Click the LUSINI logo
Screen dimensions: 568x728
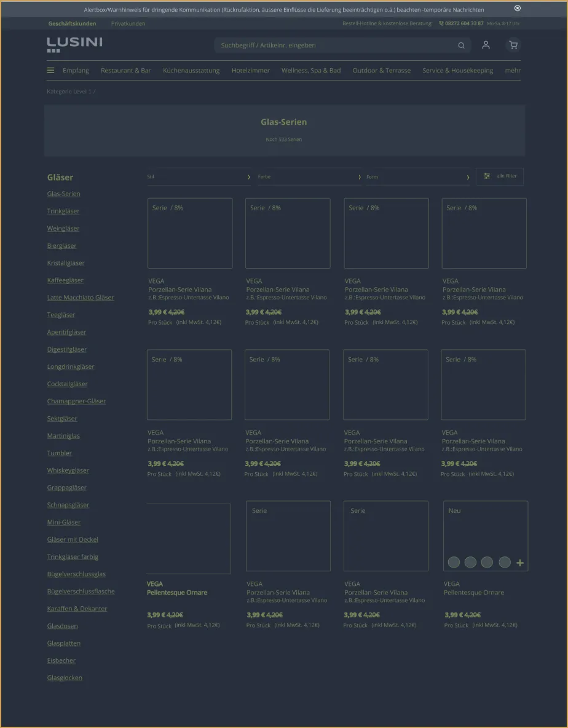click(x=74, y=44)
